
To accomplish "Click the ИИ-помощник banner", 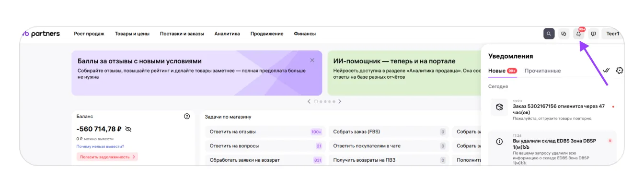I will coord(404,73).
